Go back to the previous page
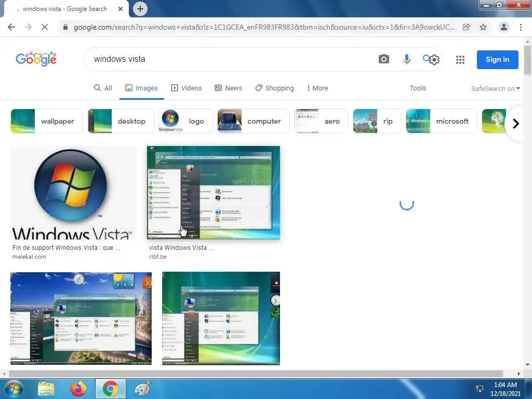This screenshot has width=532, height=399. [x=11, y=27]
